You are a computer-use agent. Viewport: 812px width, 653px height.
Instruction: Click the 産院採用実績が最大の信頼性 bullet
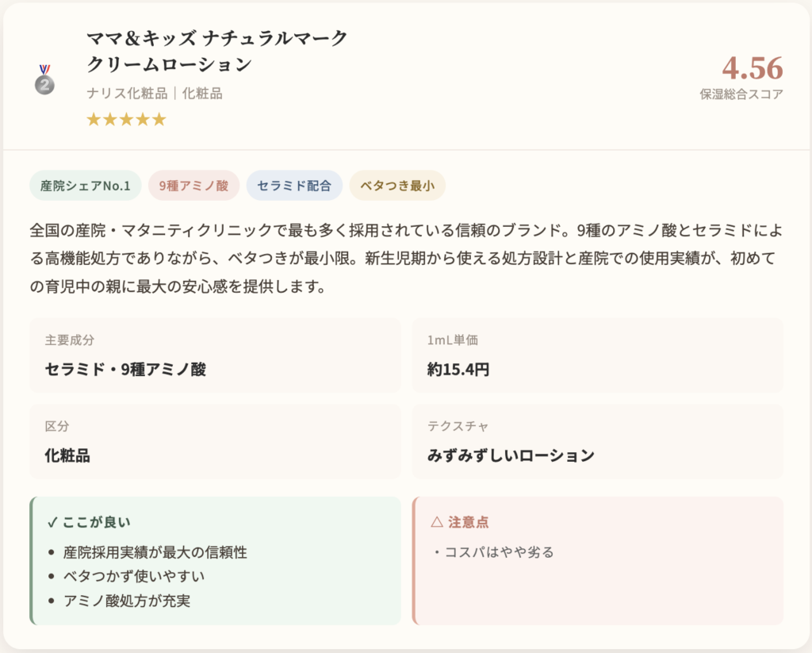(155, 552)
